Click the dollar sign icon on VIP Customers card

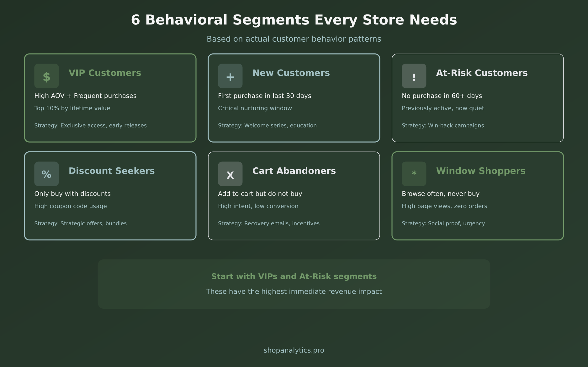(x=46, y=76)
